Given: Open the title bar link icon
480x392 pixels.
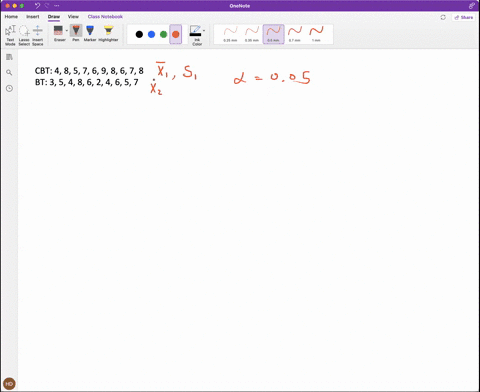Looking at the screenshot, I should (472, 6).
